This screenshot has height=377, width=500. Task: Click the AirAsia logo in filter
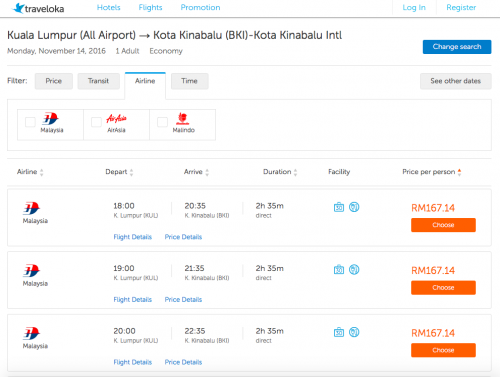click(x=116, y=118)
